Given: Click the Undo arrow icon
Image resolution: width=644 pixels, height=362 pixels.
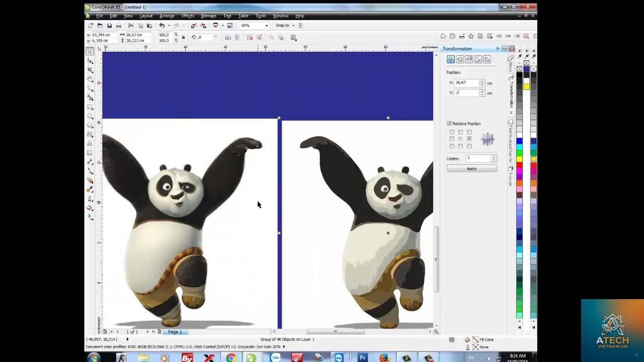Looking at the screenshot, I should [162, 25].
